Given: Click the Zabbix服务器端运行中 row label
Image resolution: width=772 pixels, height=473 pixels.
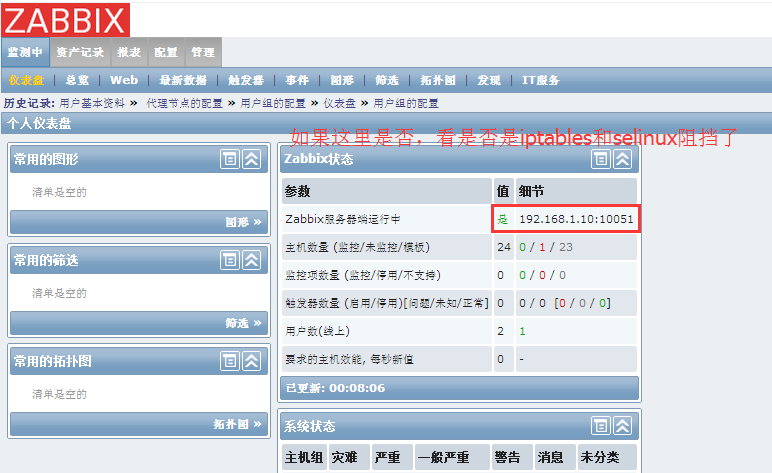Looking at the screenshot, I should click(x=343, y=219).
